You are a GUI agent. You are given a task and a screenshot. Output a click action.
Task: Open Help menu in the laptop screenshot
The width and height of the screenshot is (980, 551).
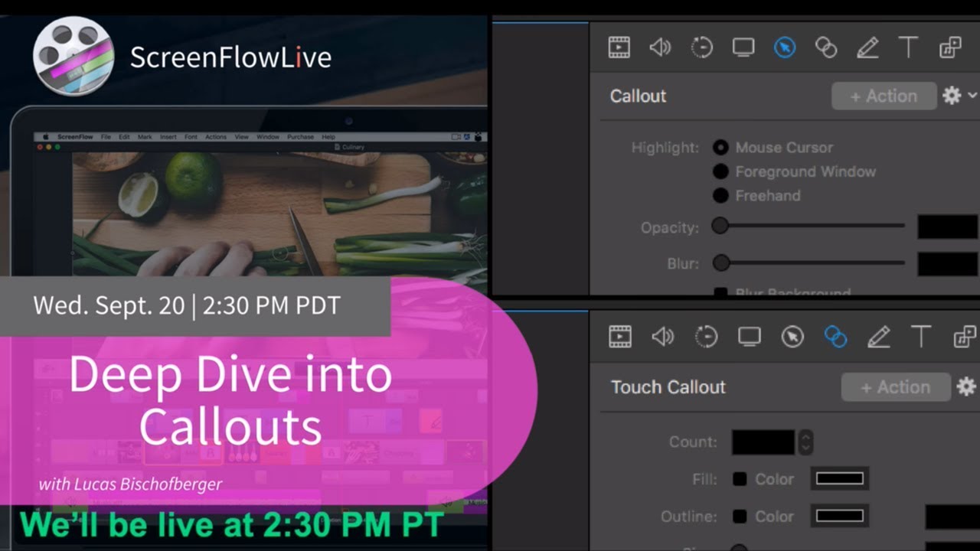tap(328, 137)
